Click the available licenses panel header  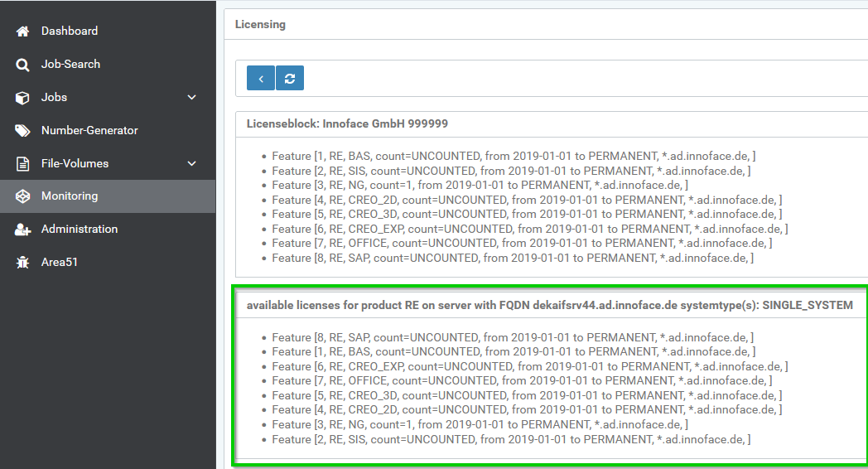pos(549,305)
